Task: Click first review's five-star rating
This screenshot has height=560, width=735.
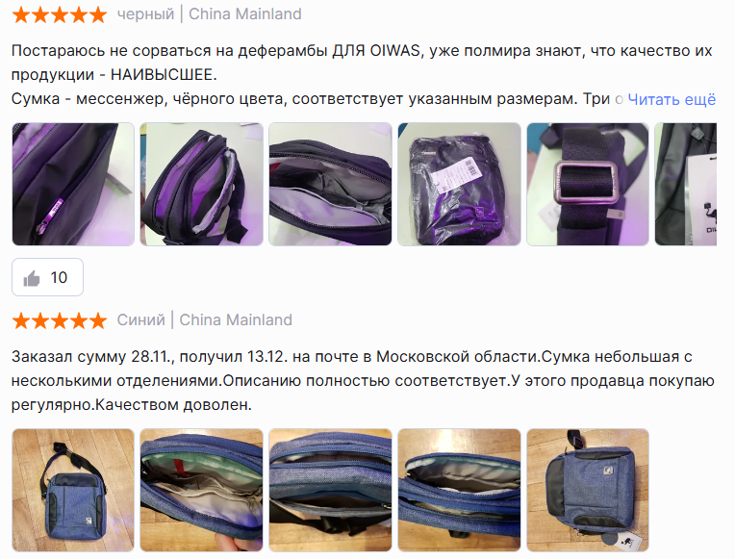Action: tap(60, 14)
